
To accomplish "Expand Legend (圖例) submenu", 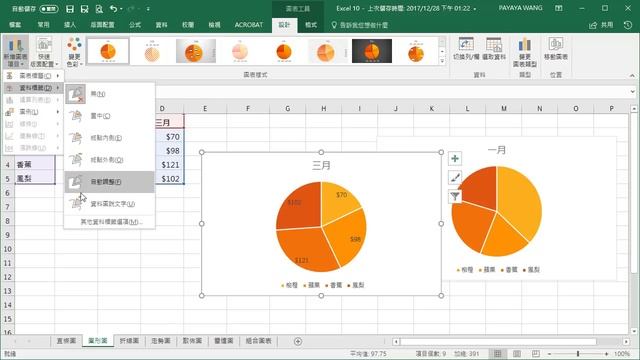I will [33, 111].
